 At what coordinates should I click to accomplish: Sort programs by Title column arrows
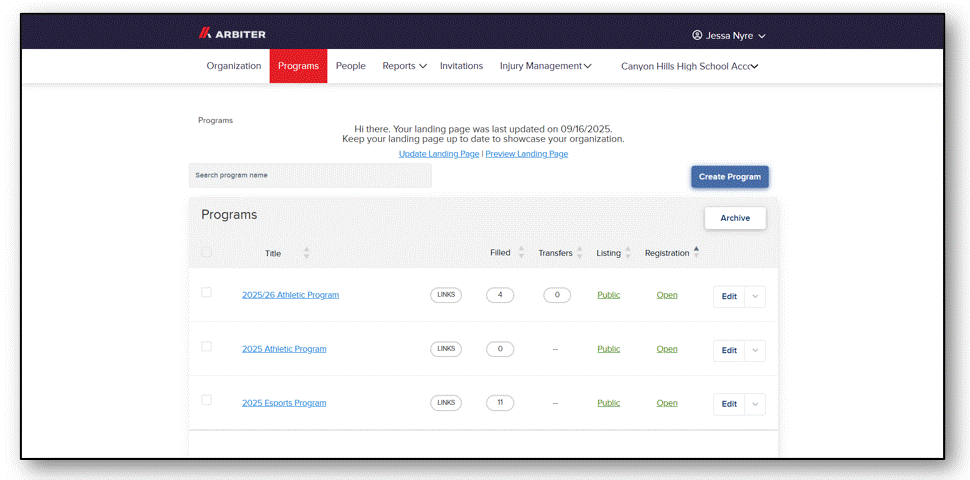(306, 253)
